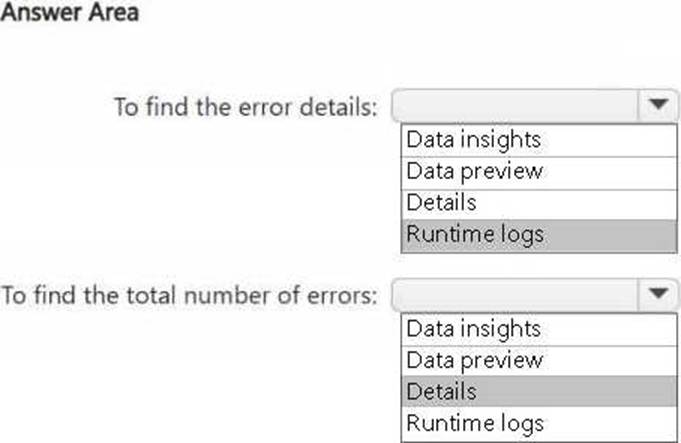Screen dimensions: 681x443
Task: Click the Answer Area heading
Action: click(x=69, y=12)
